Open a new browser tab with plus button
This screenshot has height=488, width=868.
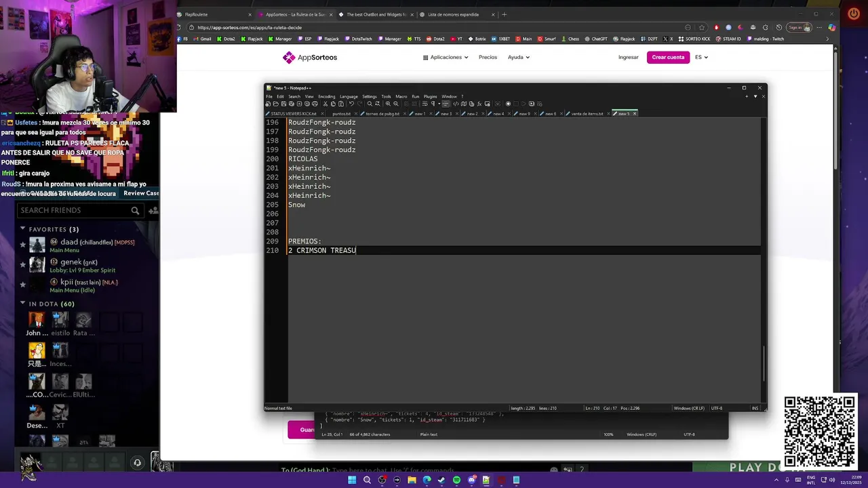tap(504, 14)
